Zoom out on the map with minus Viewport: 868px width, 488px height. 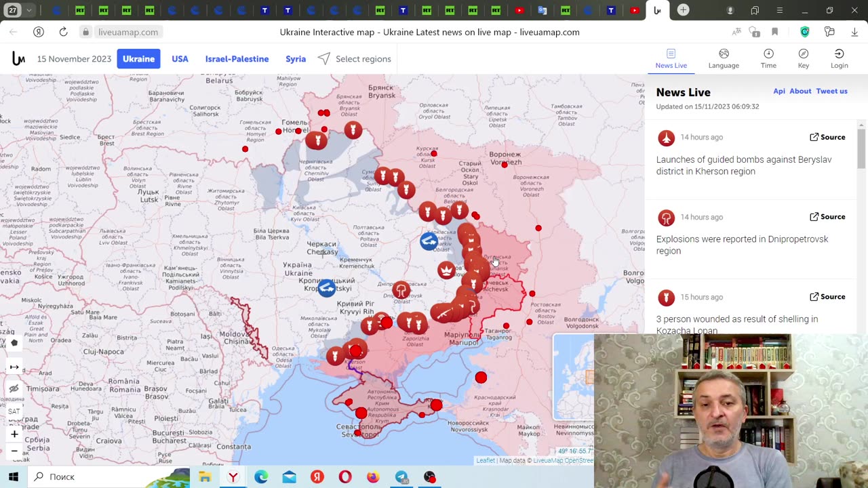click(14, 451)
